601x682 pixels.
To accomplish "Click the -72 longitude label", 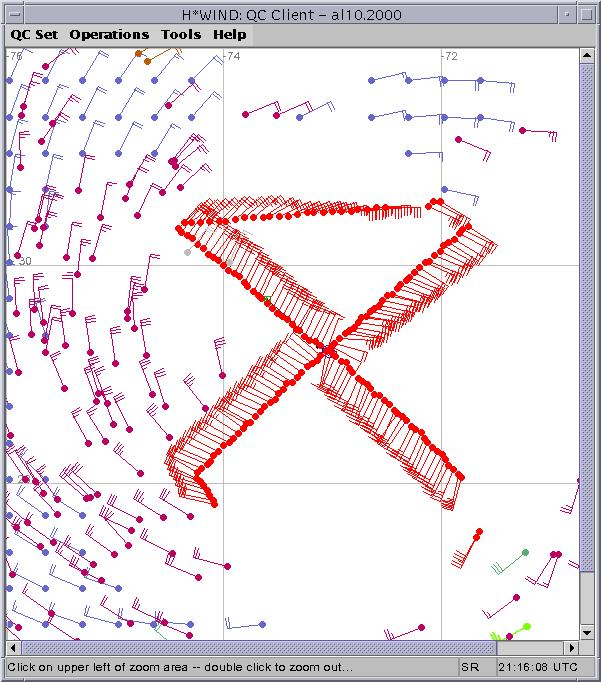I will tap(450, 57).
